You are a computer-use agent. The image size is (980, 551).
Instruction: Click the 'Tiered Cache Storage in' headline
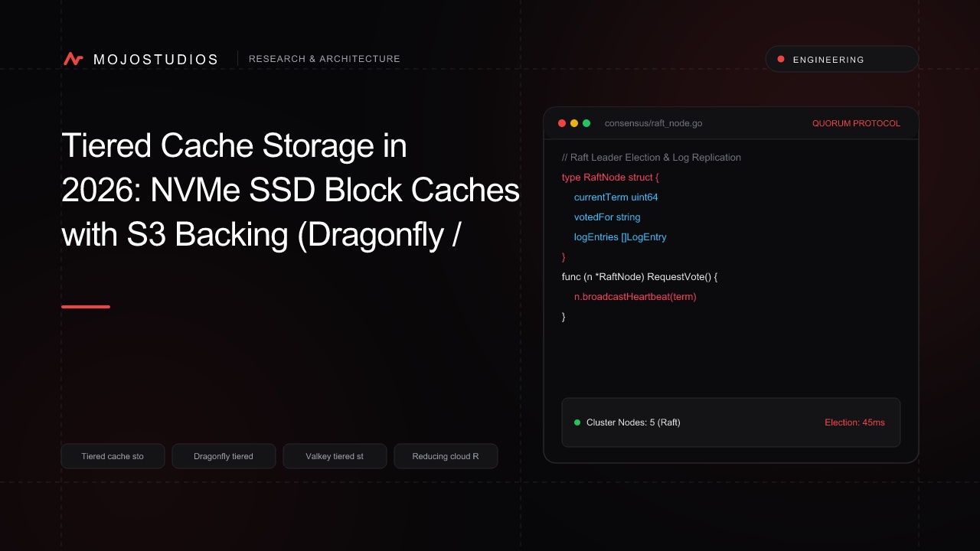(x=234, y=145)
